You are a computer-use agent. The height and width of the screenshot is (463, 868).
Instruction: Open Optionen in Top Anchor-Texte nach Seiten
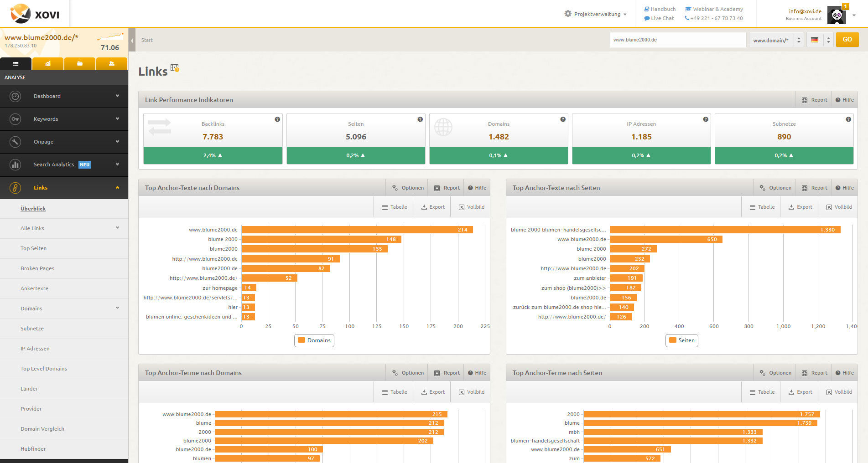775,188
